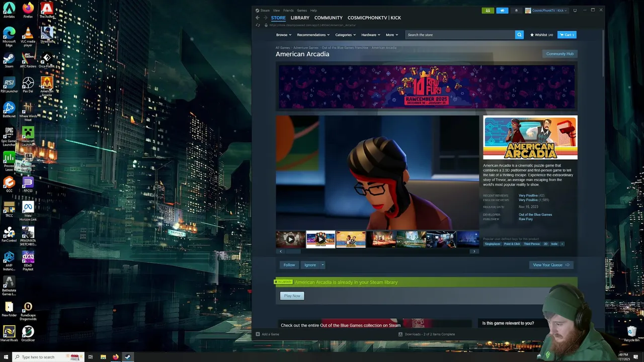Click the Steam search magnifier button
The image size is (644, 362).
(x=519, y=35)
